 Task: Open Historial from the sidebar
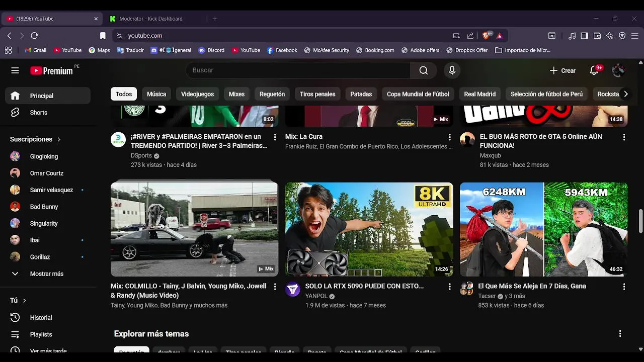click(x=48, y=317)
